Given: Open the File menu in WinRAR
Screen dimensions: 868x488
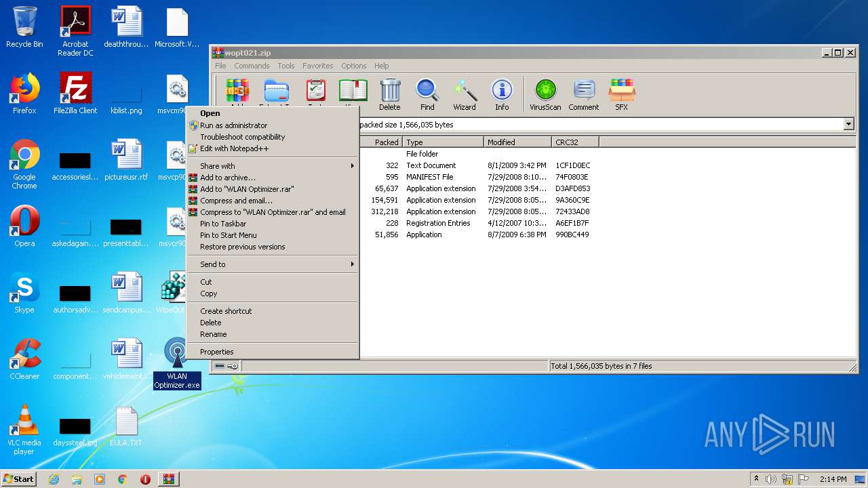Looking at the screenshot, I should point(220,66).
